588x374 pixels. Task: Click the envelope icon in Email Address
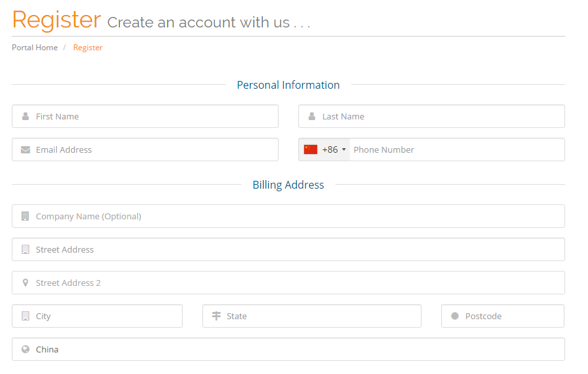[25, 149]
